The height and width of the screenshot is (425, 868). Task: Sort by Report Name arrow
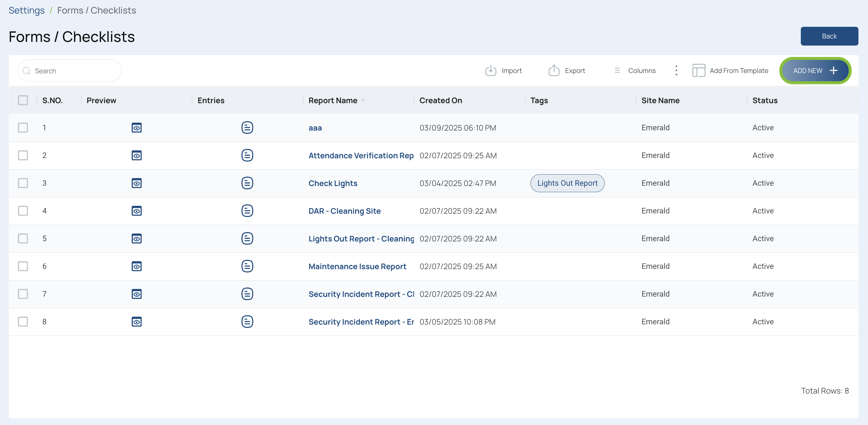tap(363, 100)
